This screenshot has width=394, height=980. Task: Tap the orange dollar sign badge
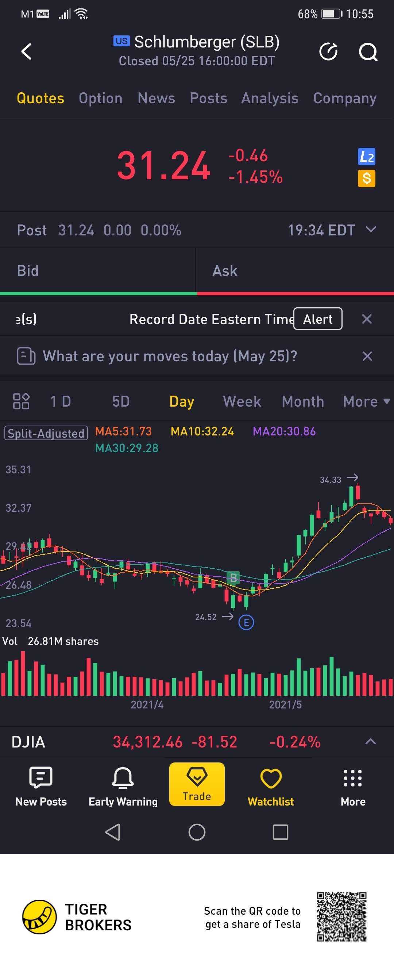[366, 178]
